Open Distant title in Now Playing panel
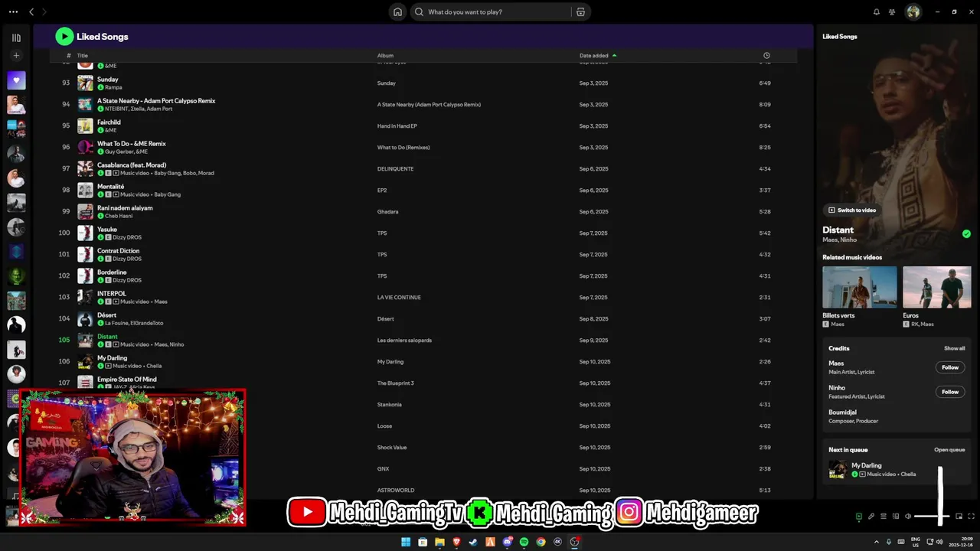 click(x=838, y=230)
